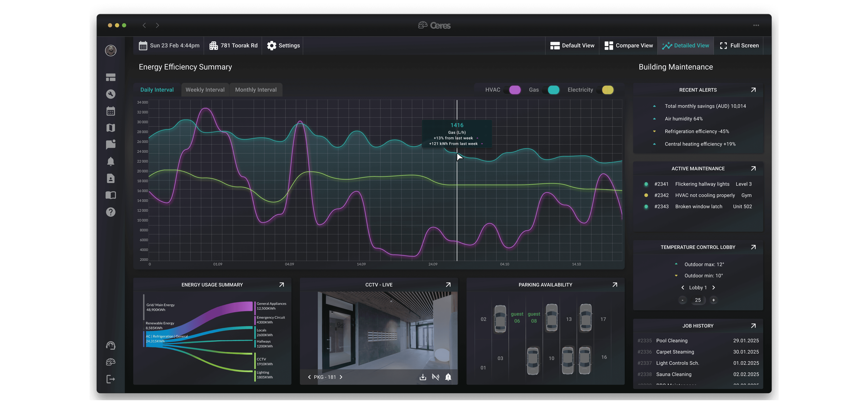868x416 pixels.
Task: Mute the CCTV live audio
Action: click(x=435, y=377)
